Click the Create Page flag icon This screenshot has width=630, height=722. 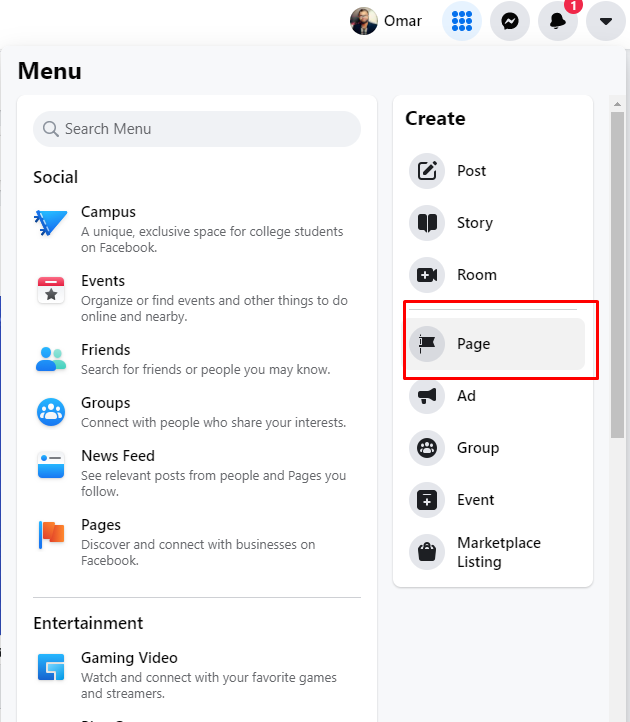point(427,344)
